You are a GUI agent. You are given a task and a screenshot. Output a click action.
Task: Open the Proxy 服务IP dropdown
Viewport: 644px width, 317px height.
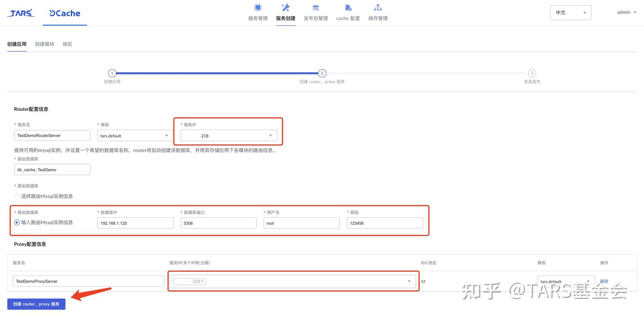coord(408,281)
